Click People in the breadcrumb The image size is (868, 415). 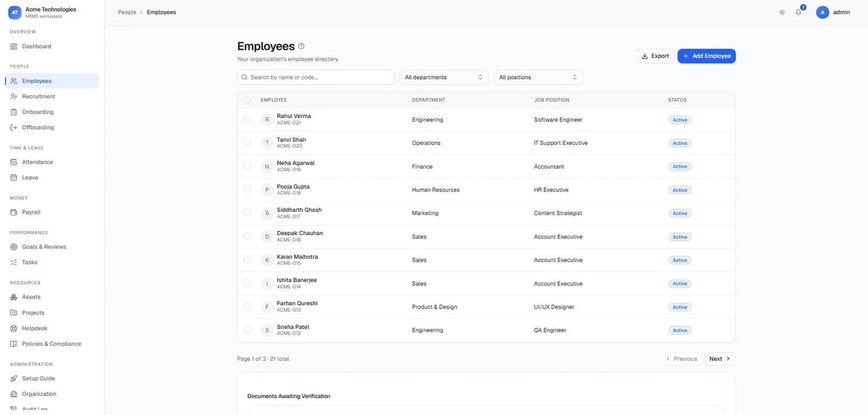(x=127, y=12)
